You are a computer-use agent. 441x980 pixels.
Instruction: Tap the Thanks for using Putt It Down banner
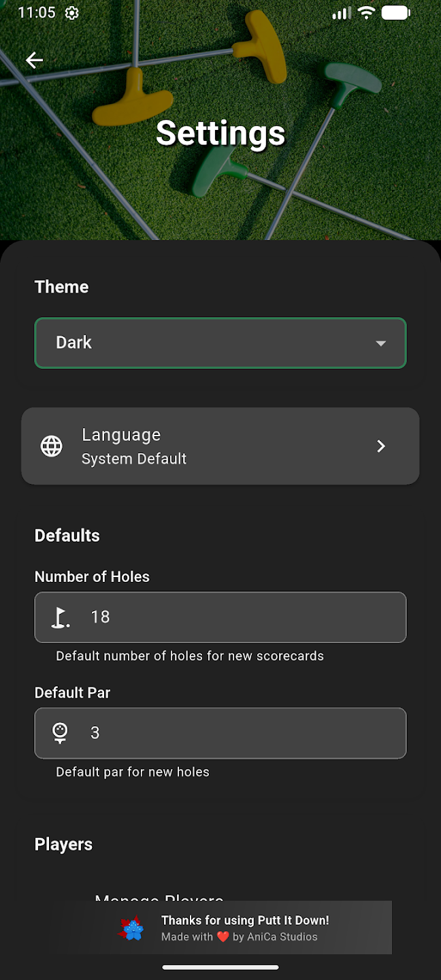pyautogui.click(x=245, y=920)
